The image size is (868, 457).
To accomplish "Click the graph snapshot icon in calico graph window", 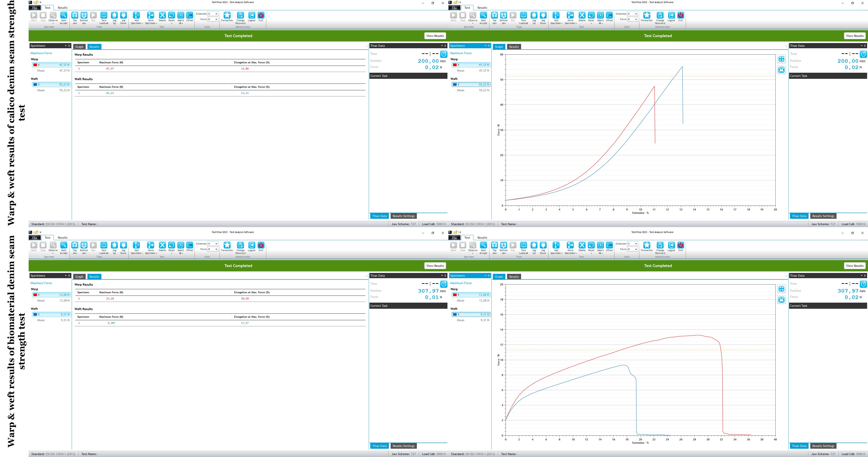I will [781, 70].
